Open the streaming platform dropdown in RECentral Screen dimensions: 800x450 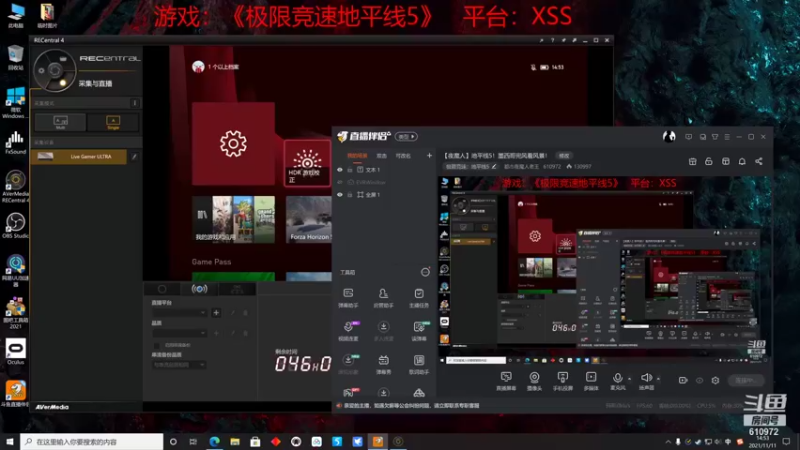pyautogui.click(x=179, y=312)
